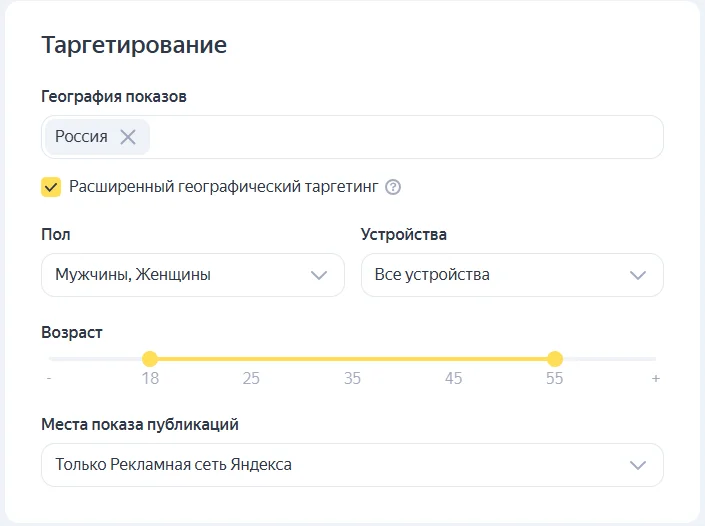Click the chevron in the Устройства field
The height and width of the screenshot is (526, 705).
[638, 275]
